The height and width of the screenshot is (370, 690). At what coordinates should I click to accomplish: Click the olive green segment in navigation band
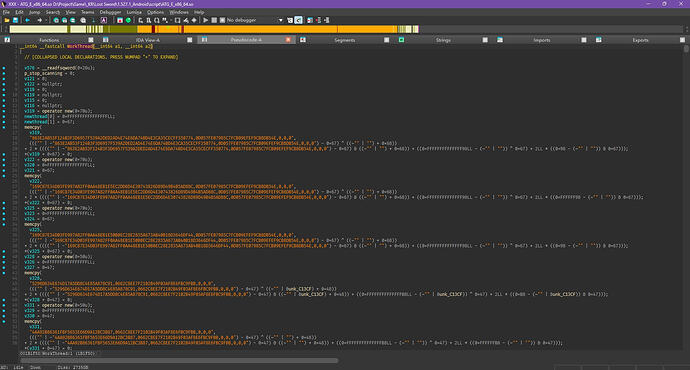pyautogui.click(x=121, y=29)
